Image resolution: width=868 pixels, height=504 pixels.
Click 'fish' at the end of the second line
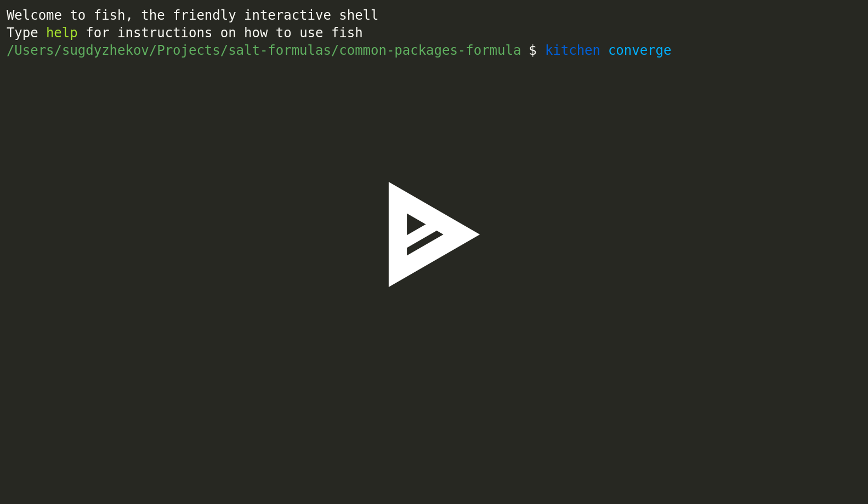click(x=347, y=33)
